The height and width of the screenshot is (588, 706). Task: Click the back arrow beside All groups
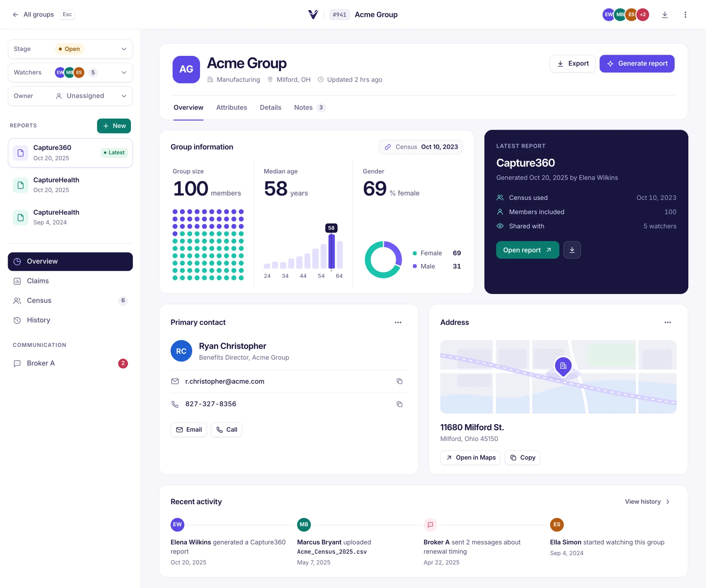tap(15, 15)
